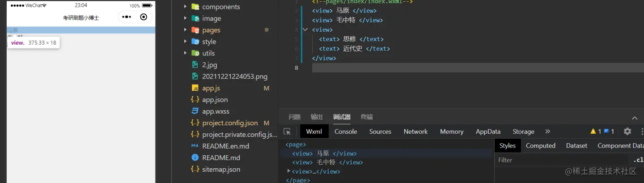Click the 思修 text line in editor
Screen dimensions: 644x183
click(351, 39)
